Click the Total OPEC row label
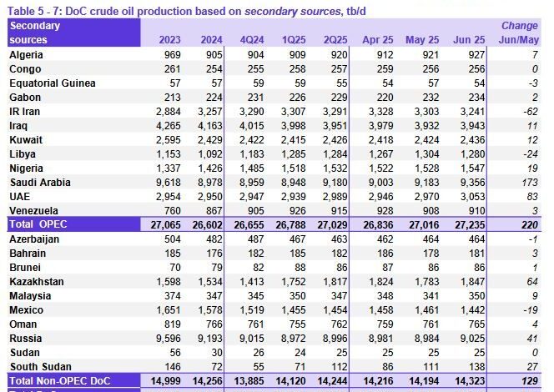Screen dimensions: 554x392 pyautogui.click(x=40, y=224)
